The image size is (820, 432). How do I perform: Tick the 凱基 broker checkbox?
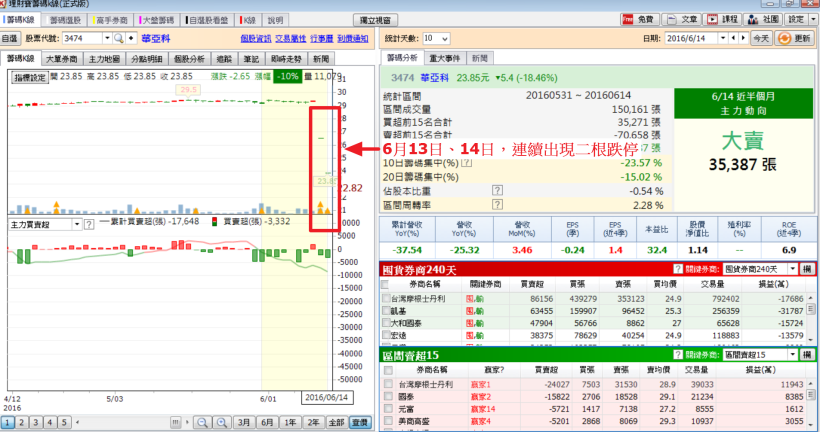(x=387, y=311)
